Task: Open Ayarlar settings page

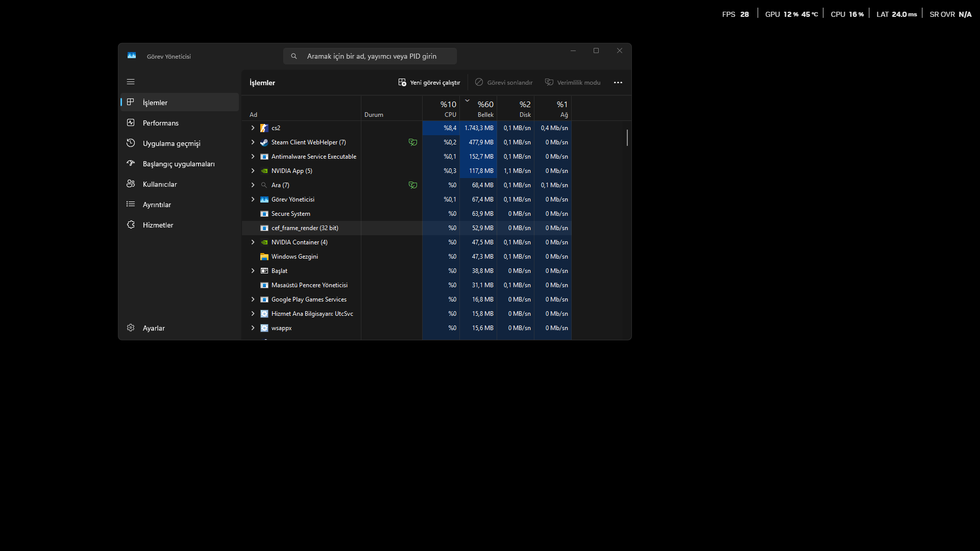Action: 180,328
